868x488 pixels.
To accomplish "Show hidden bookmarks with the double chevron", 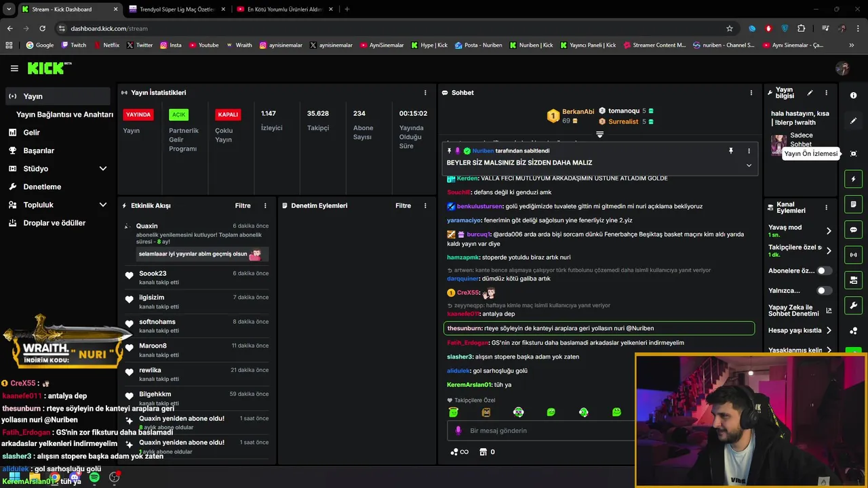I will click(x=852, y=45).
